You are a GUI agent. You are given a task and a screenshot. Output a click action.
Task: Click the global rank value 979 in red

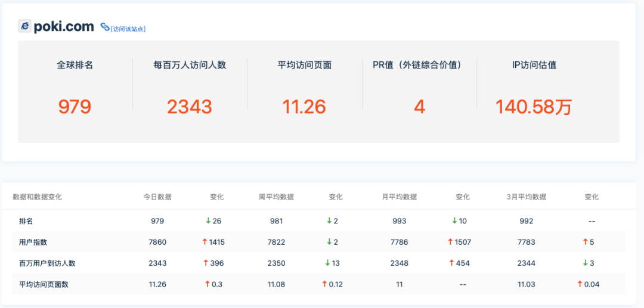(x=75, y=107)
